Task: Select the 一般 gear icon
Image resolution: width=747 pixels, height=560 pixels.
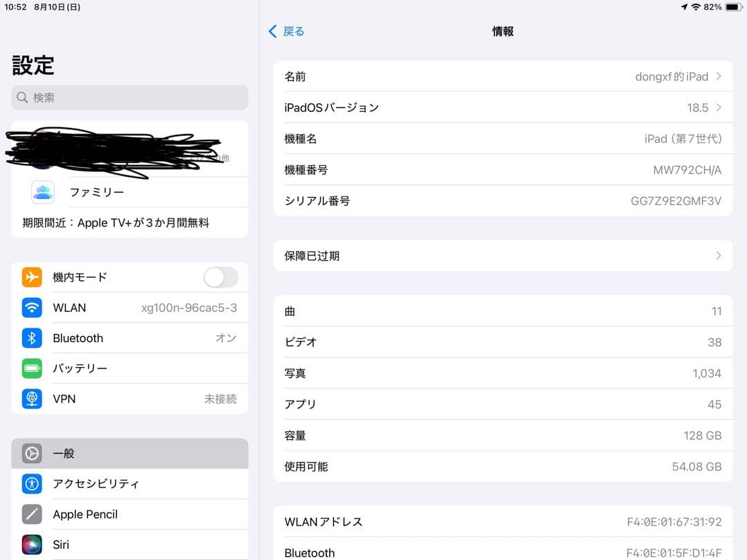Action: (x=32, y=454)
